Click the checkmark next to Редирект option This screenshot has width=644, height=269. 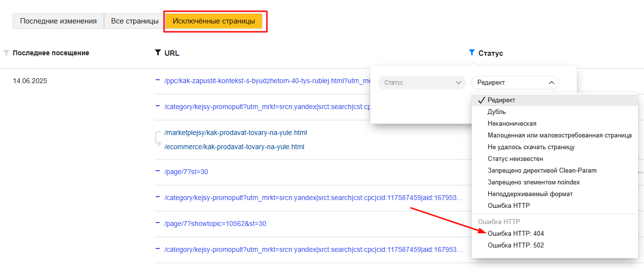(481, 100)
